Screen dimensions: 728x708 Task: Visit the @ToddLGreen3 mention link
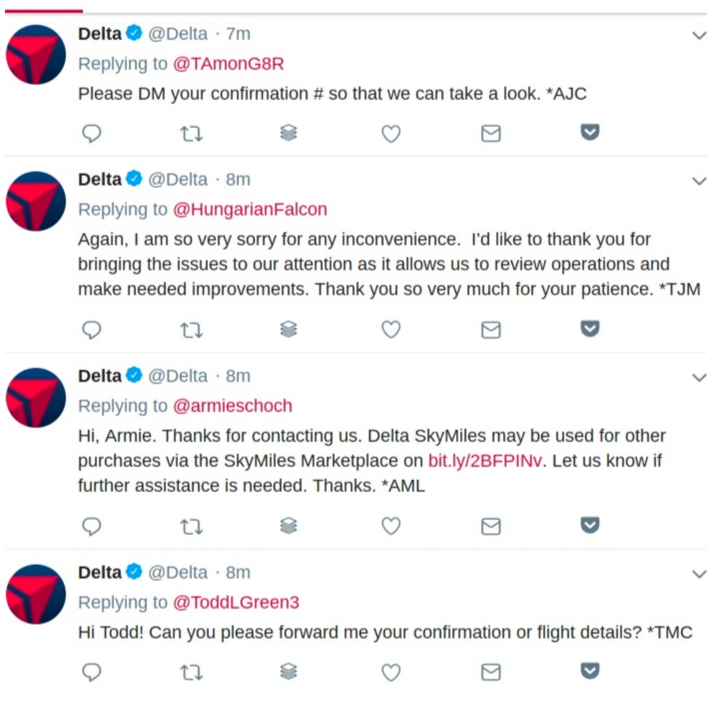tap(236, 602)
